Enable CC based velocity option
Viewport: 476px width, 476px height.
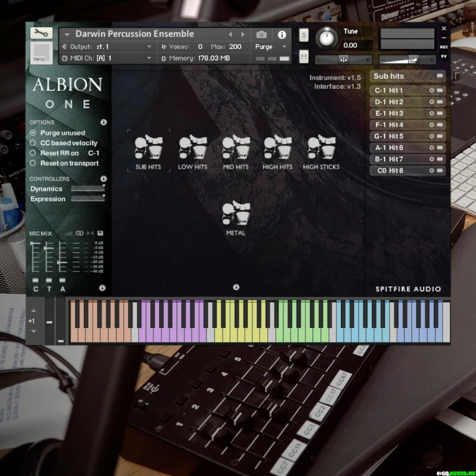click(x=33, y=143)
